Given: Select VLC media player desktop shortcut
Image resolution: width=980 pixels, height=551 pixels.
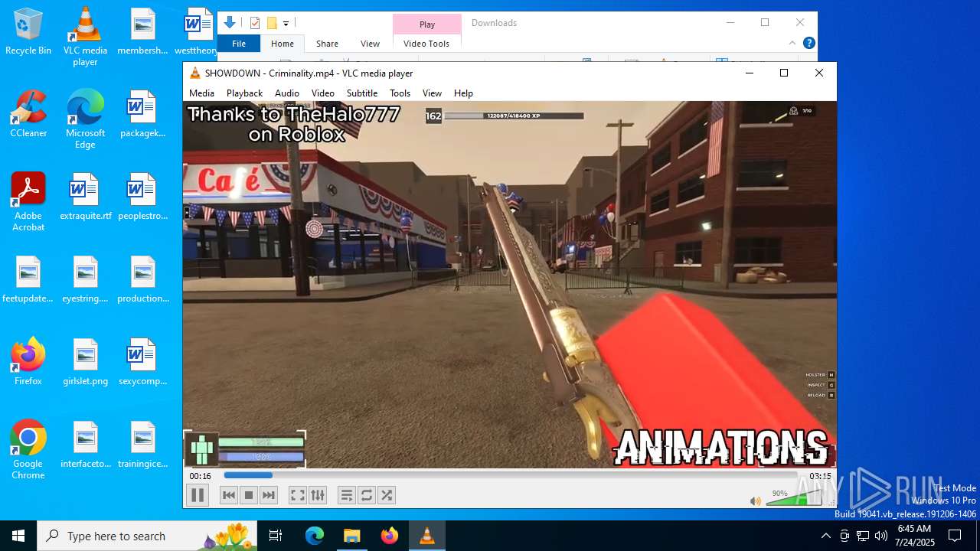Looking at the screenshot, I should tap(85, 37).
